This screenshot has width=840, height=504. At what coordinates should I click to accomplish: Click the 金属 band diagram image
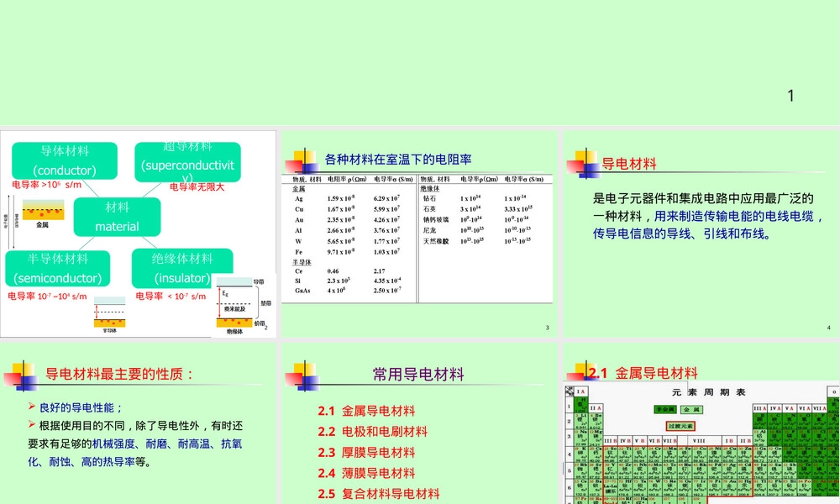(x=43, y=213)
